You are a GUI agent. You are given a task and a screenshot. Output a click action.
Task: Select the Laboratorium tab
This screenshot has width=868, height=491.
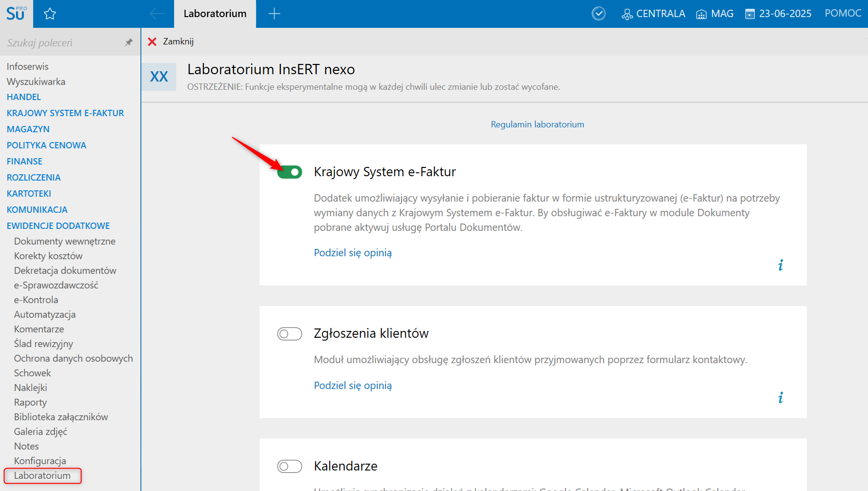click(x=215, y=14)
